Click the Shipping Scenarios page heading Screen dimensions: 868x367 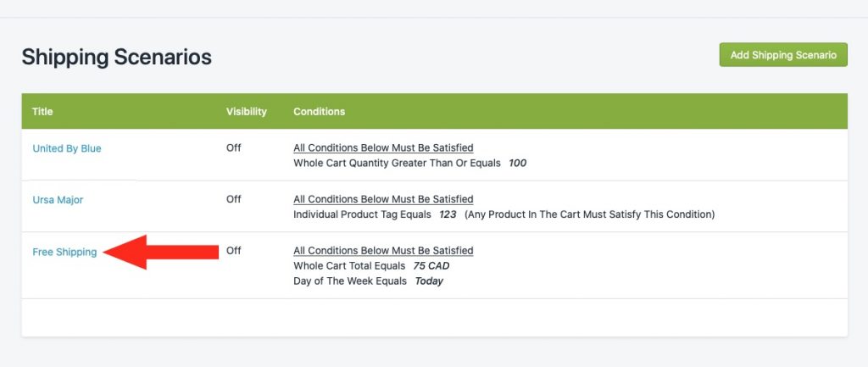pos(117,57)
